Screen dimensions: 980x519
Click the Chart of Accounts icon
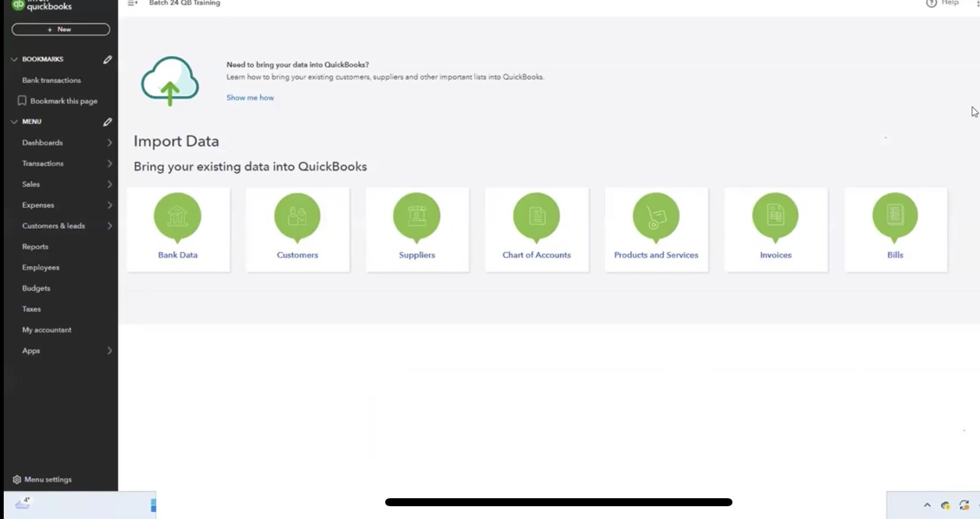pos(537,218)
